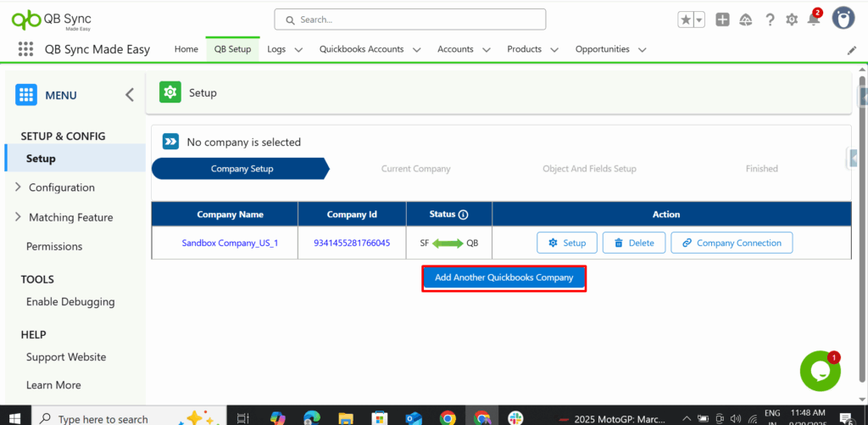Click Add Another Quickbooks Company

click(x=504, y=277)
